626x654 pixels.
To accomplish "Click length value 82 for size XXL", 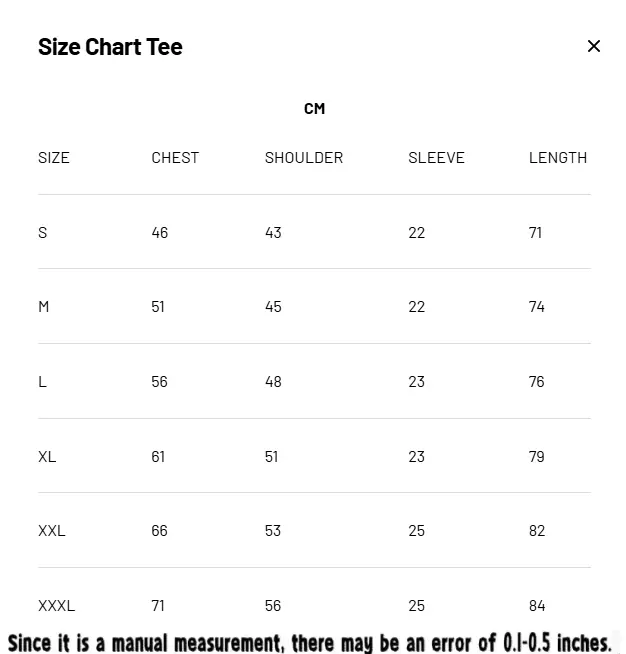I will point(537,530).
